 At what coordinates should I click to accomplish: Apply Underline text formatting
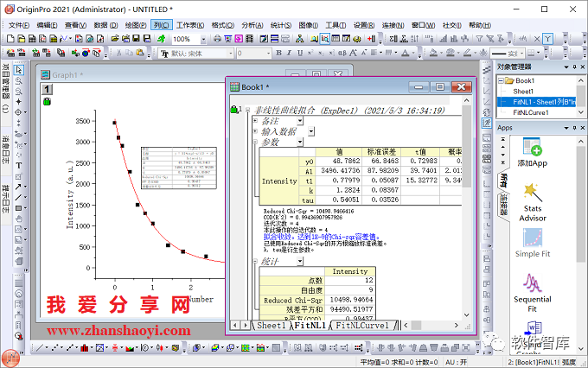(x=300, y=53)
